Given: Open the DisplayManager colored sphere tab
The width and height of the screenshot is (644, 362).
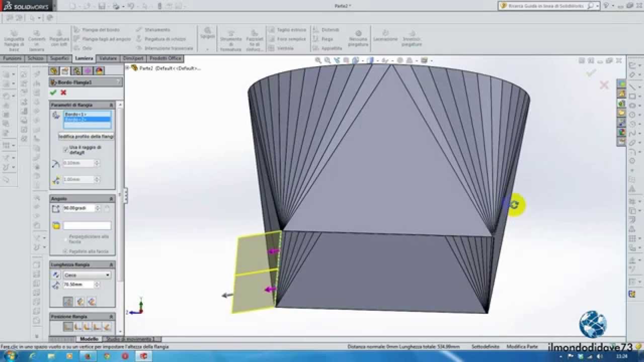Looking at the screenshot, I should 100,71.
